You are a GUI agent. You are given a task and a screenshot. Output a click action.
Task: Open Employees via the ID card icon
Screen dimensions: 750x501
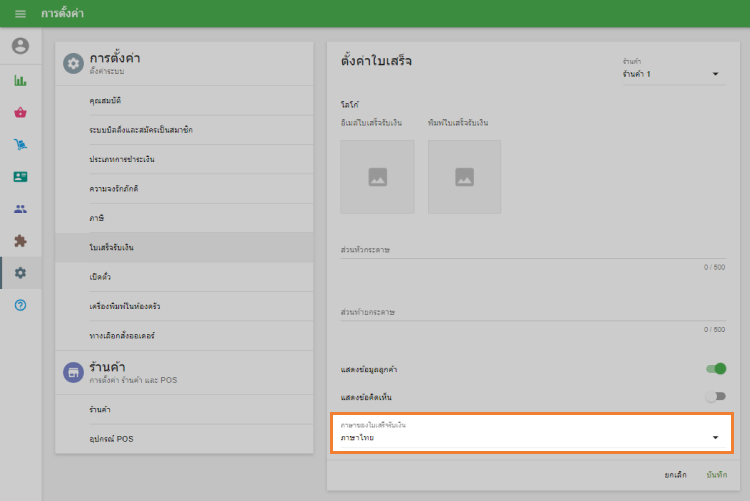pos(20,177)
